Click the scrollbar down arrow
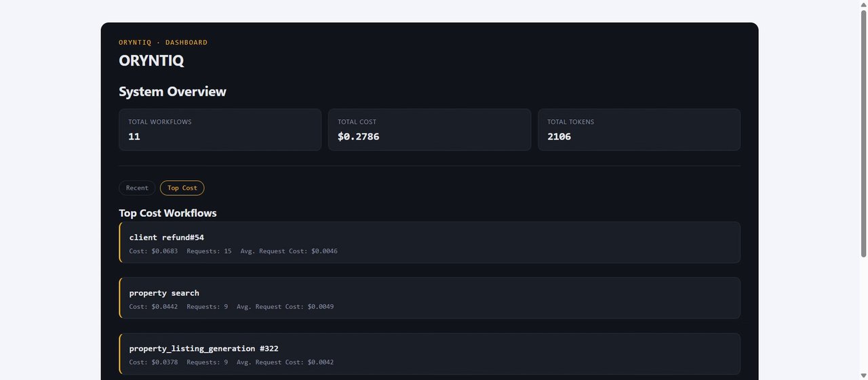The width and height of the screenshot is (868, 380). (863, 375)
